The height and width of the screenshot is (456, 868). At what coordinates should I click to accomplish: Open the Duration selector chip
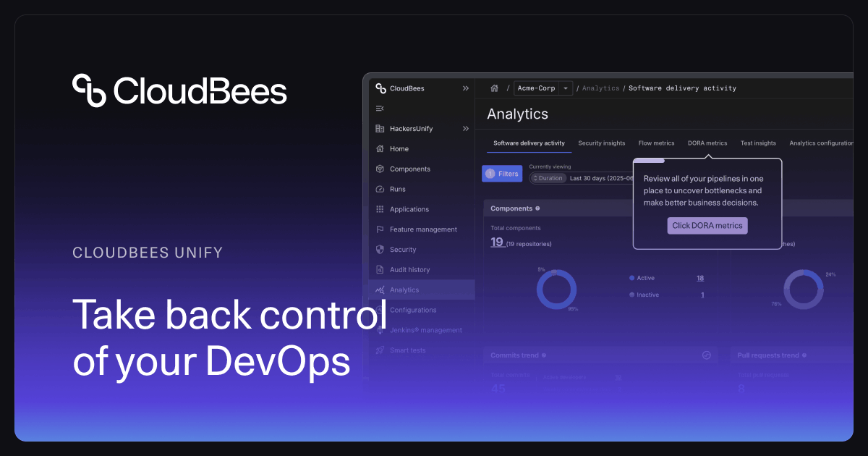pos(548,178)
